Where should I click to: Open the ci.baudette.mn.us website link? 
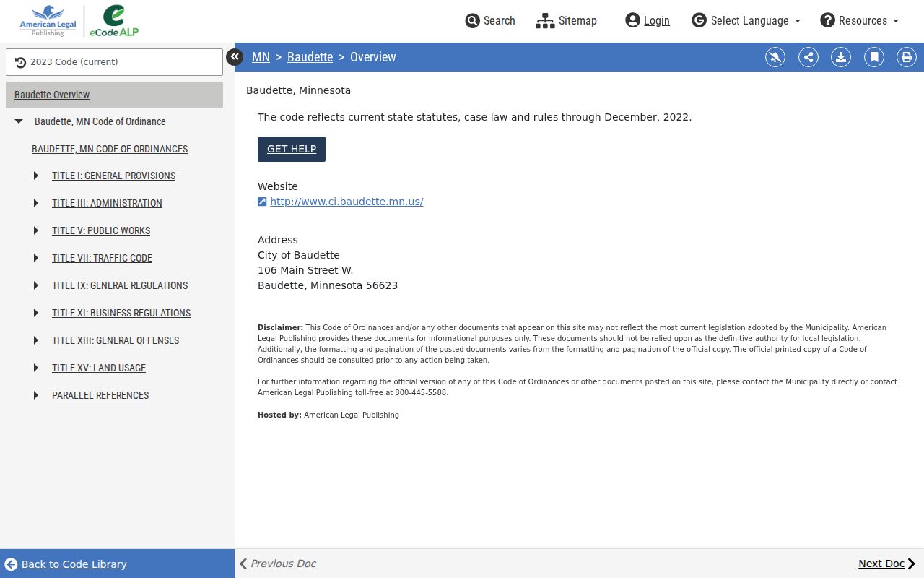click(x=346, y=202)
